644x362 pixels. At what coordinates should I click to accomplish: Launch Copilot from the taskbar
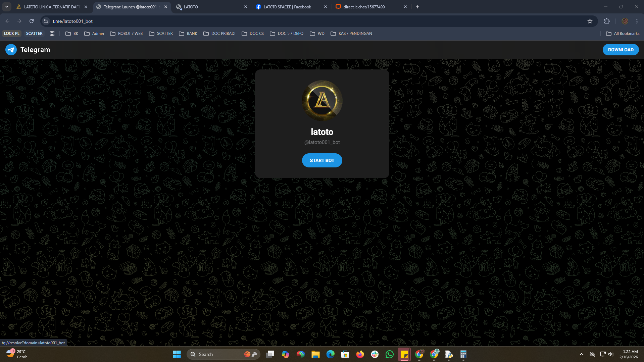point(286,354)
